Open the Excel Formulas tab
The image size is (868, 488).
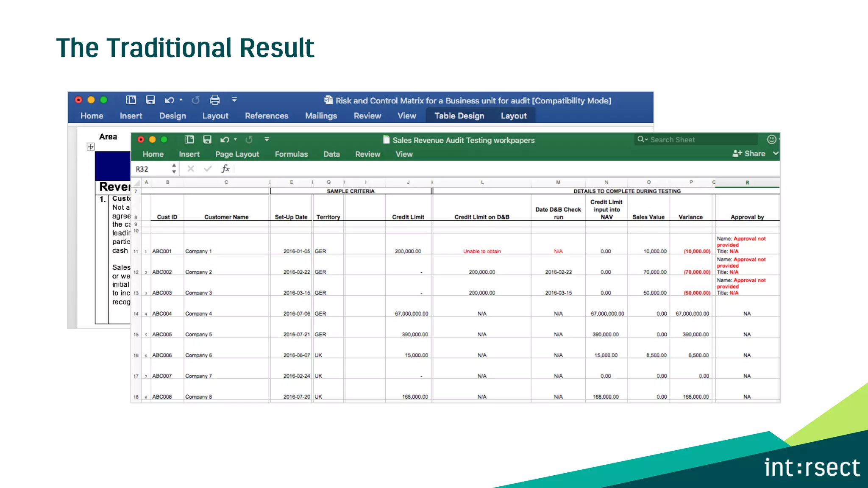pyautogui.click(x=291, y=154)
